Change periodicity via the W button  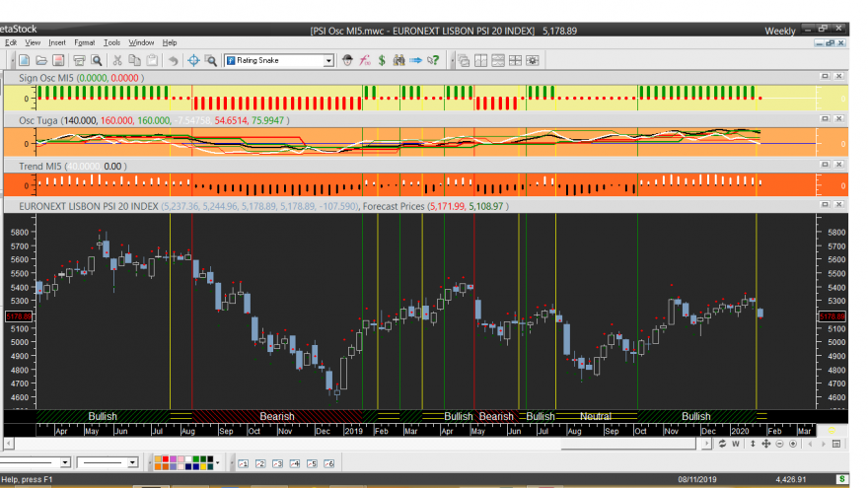pos(736,444)
